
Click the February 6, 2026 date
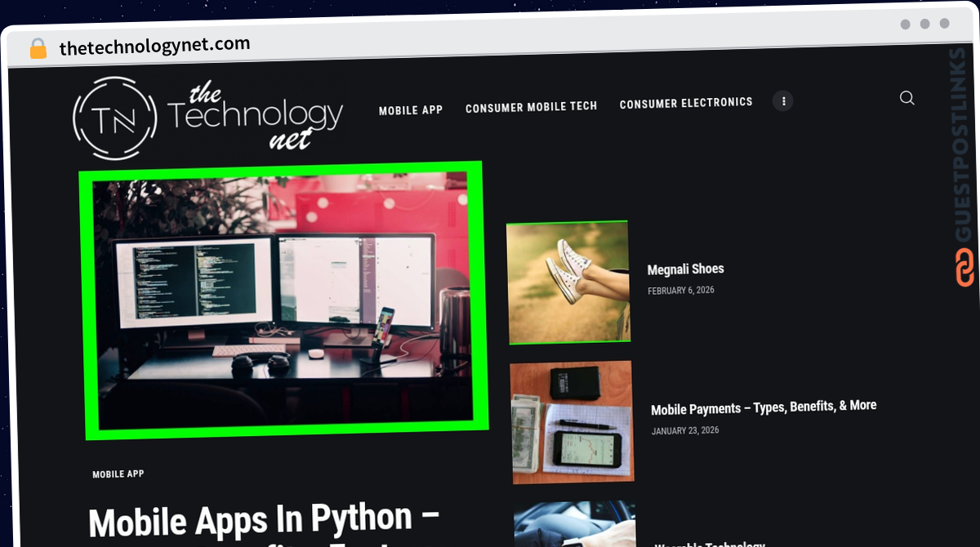click(x=681, y=291)
